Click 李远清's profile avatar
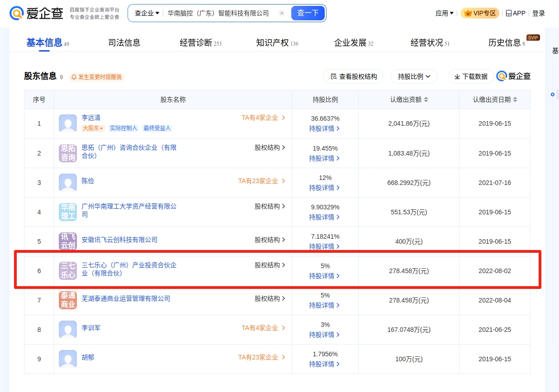The width and height of the screenshot is (559, 392). click(68, 123)
